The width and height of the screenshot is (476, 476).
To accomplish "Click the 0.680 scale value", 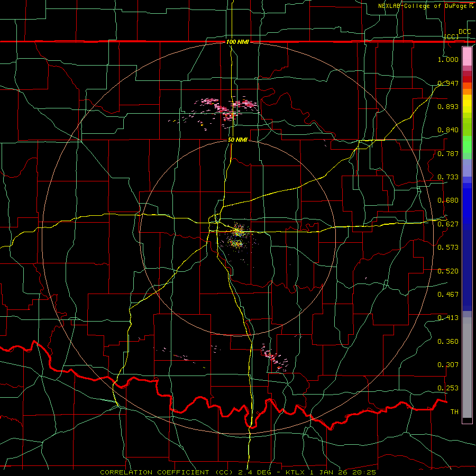I will 448,200.
